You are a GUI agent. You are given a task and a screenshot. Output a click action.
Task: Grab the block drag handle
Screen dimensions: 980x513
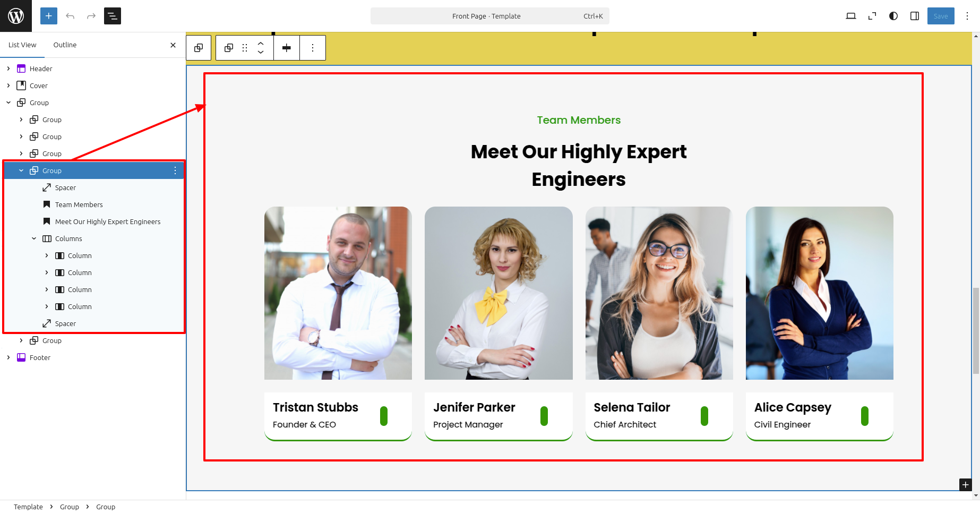(x=245, y=48)
